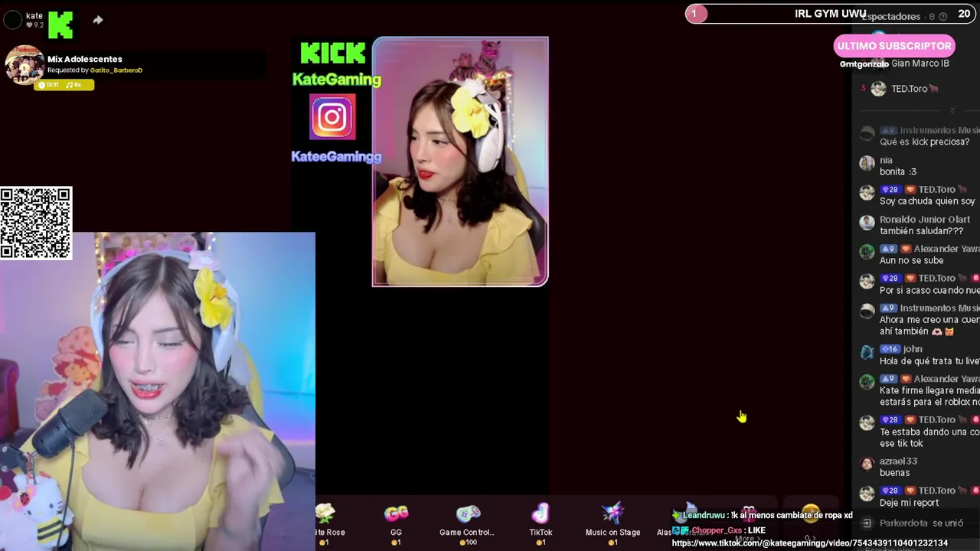Click 'Aun no se sube' message

(x=912, y=260)
